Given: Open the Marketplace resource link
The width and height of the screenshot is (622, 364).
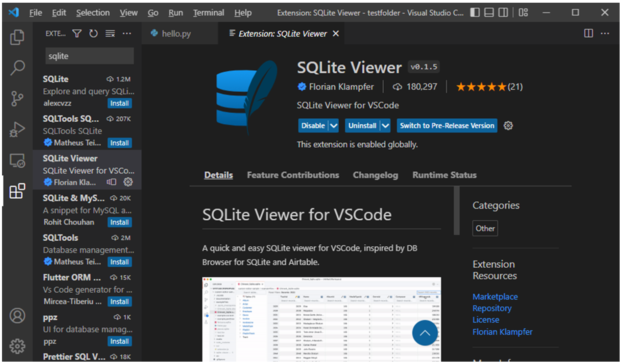Looking at the screenshot, I should coord(495,297).
